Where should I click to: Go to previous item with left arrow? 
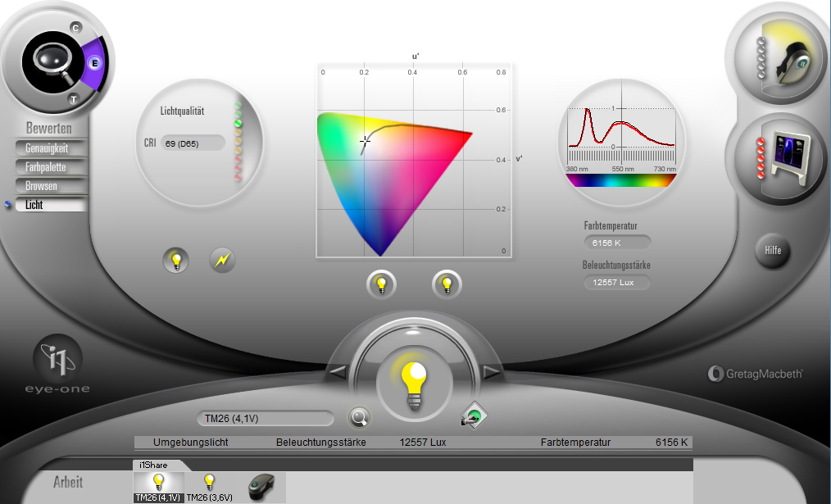(x=338, y=371)
